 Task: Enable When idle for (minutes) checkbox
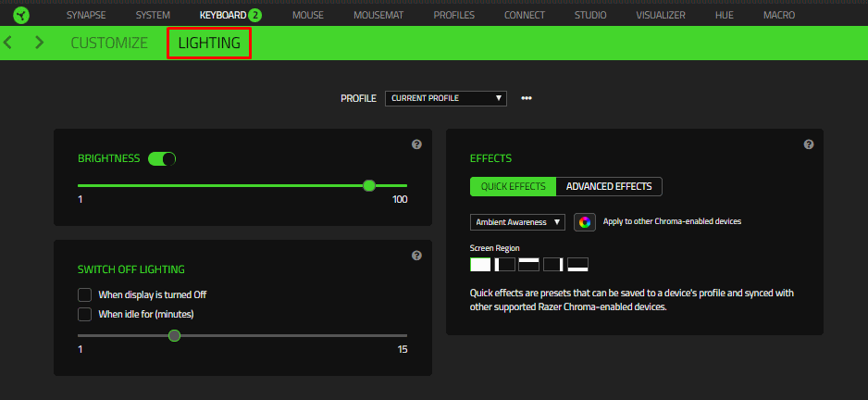pyautogui.click(x=85, y=314)
